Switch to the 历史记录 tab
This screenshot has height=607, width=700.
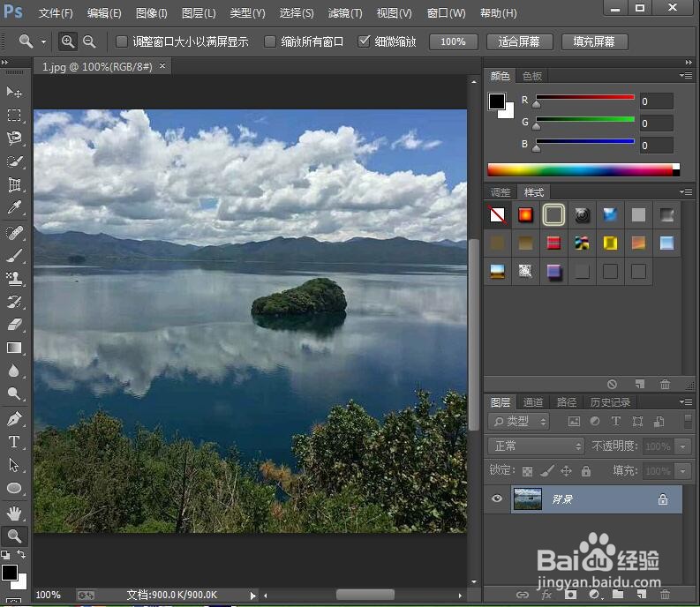pos(610,402)
